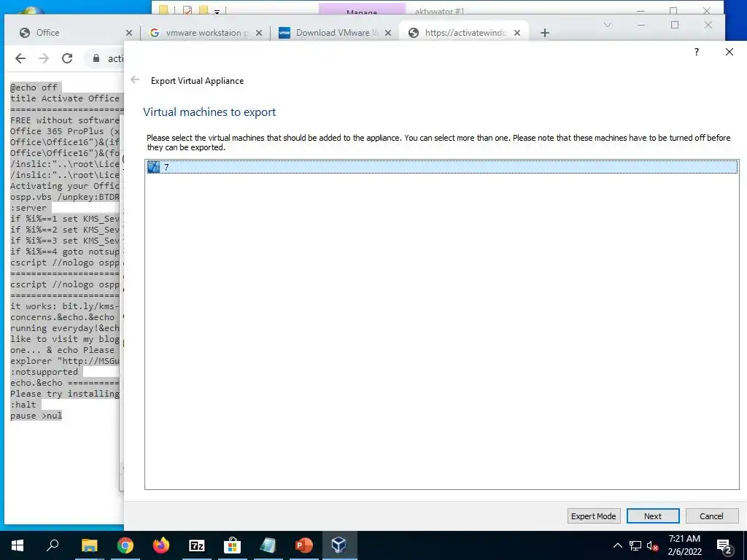747x560 pixels.
Task: Open File Explorer from taskbar
Action: point(89,545)
